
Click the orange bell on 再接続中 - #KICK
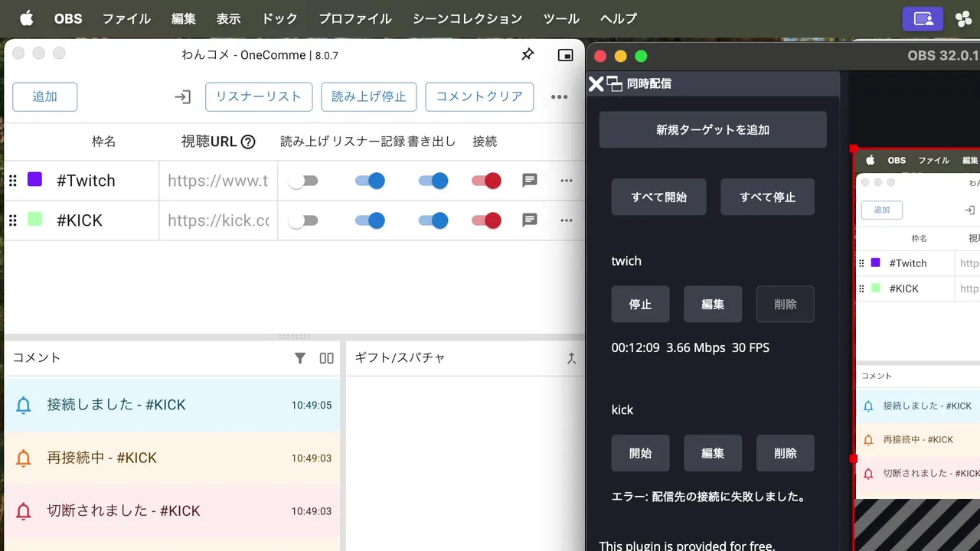24,458
